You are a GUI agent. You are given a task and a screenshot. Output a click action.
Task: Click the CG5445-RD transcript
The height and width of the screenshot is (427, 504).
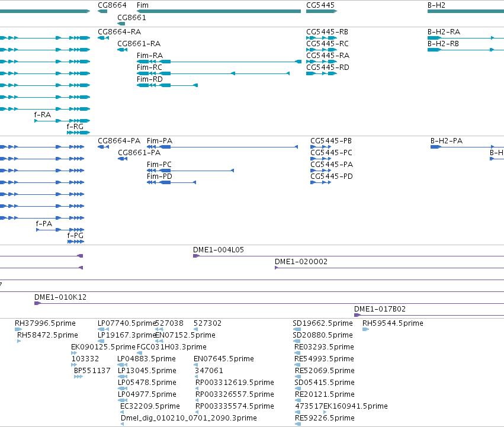tap(322, 73)
